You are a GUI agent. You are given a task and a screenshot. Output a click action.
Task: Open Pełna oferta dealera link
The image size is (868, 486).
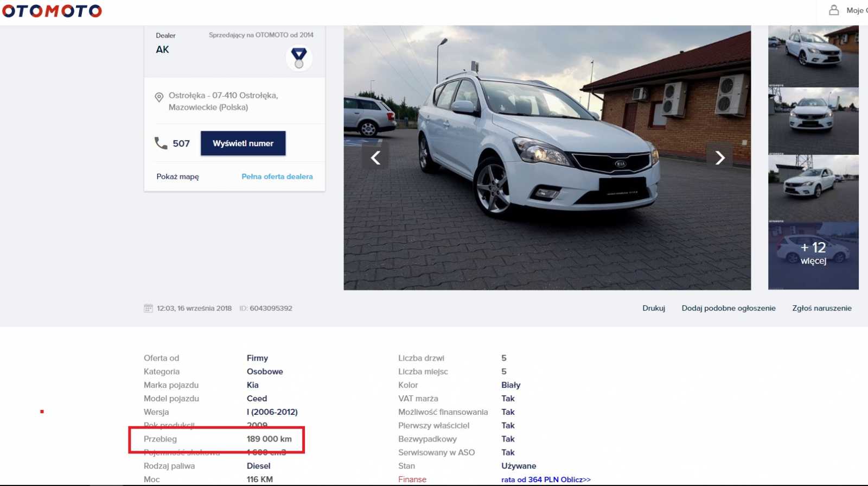pyautogui.click(x=277, y=176)
